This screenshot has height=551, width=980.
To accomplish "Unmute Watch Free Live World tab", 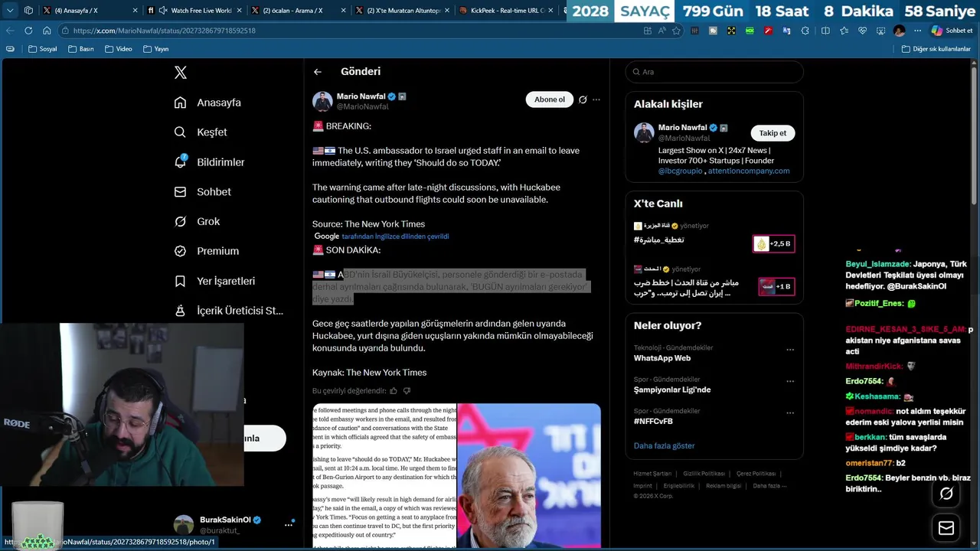I will click(162, 11).
